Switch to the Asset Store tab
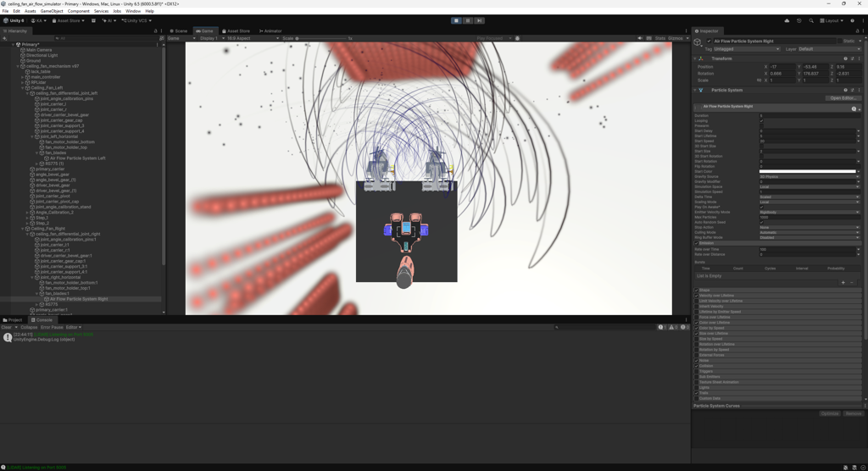This screenshot has height=471, width=868. coord(236,31)
